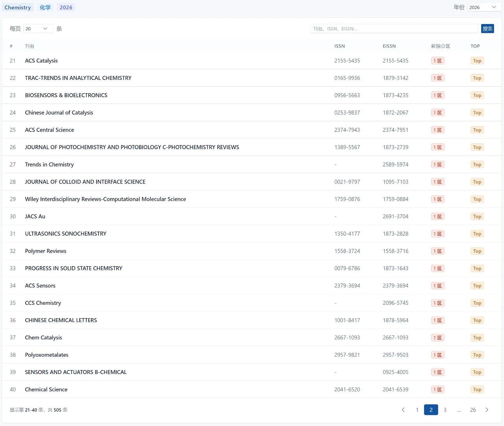
Task: Jump to last page 26
Action: point(473,410)
